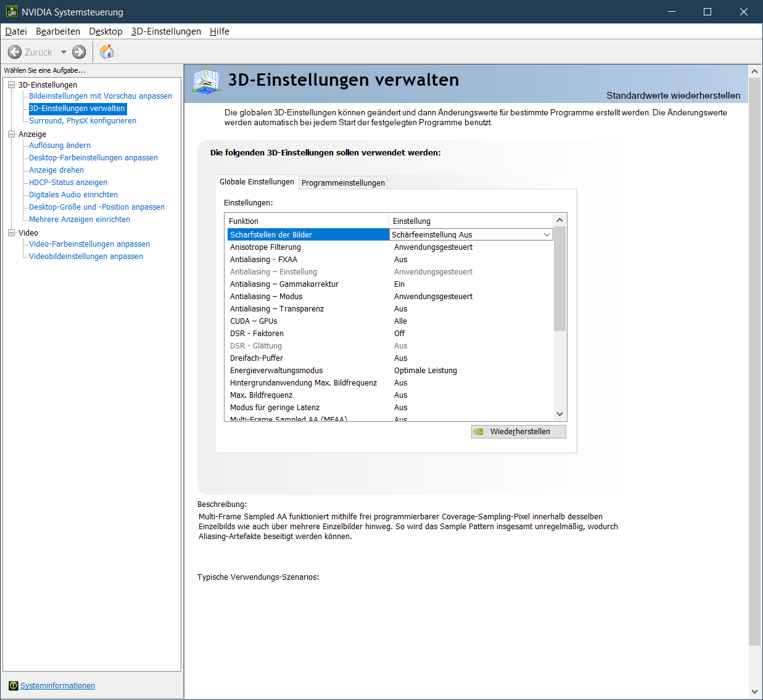763x700 pixels.
Task: Open Desktop-Größe und -Position anpassen
Action: pyautogui.click(x=97, y=207)
